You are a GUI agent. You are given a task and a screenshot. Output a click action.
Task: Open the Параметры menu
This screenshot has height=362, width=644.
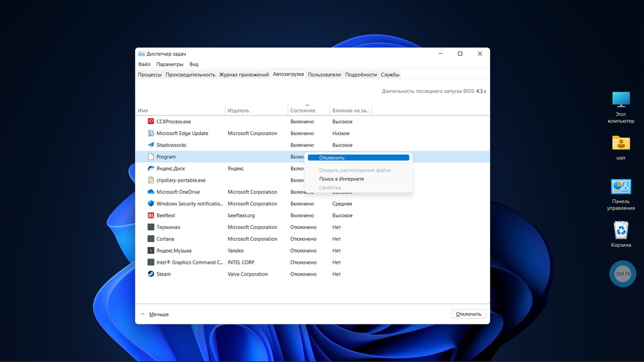tap(170, 64)
